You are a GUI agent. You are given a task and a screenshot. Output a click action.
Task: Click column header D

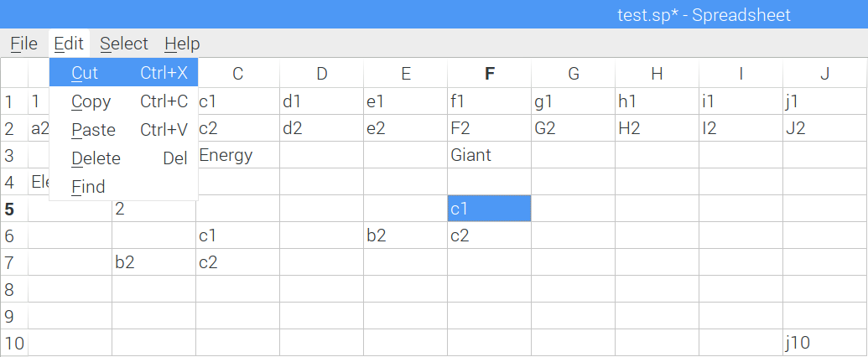tap(322, 74)
